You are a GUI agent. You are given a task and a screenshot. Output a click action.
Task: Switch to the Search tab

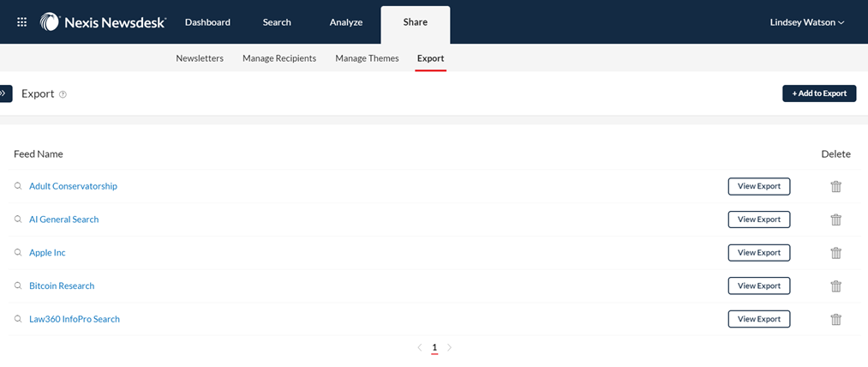click(277, 23)
